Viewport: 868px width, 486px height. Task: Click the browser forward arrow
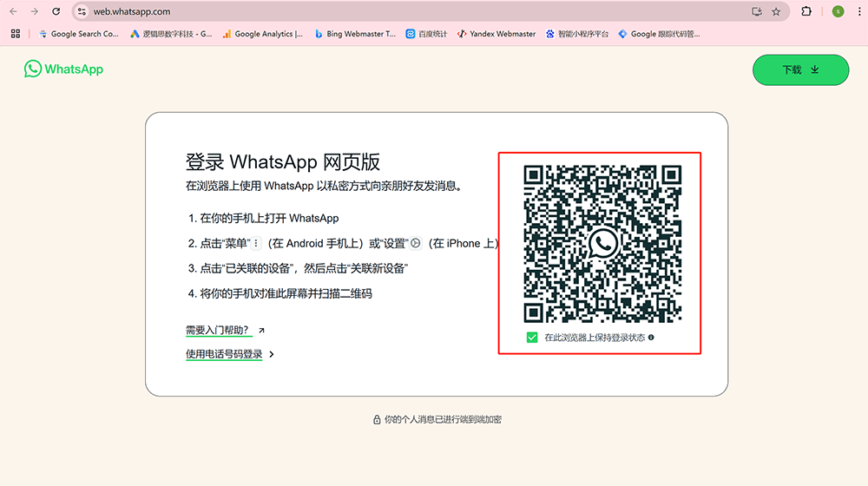(35, 11)
